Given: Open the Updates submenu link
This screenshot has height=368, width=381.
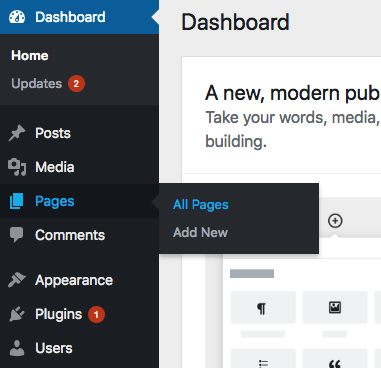Looking at the screenshot, I should (37, 84).
